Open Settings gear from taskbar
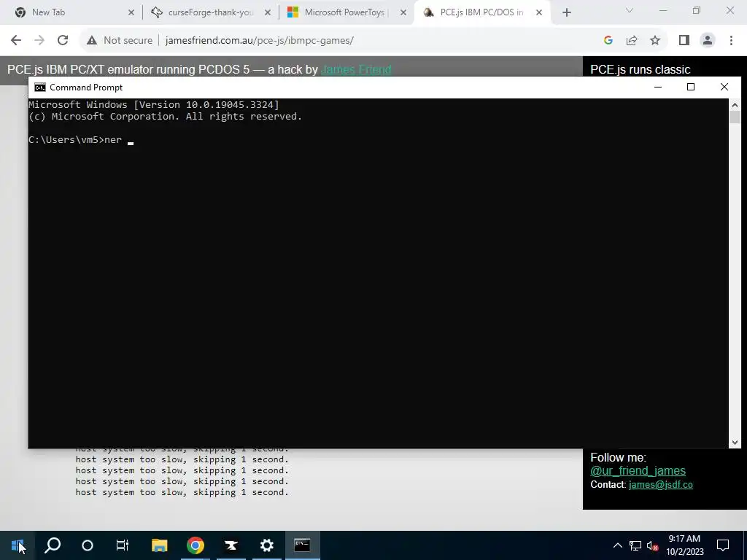747x560 pixels. (267, 545)
